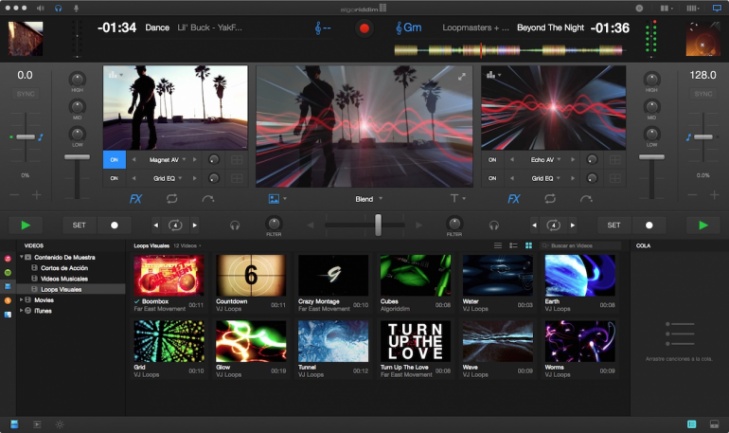This screenshot has height=433, width=729.
Task: Click the left deck volume fader
Action: pos(77,157)
